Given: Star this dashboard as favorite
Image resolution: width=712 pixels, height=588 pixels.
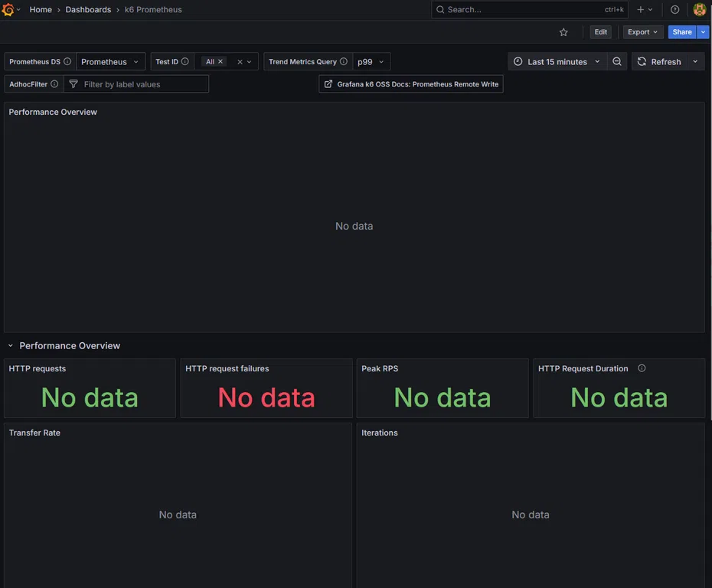Looking at the screenshot, I should pyautogui.click(x=563, y=32).
